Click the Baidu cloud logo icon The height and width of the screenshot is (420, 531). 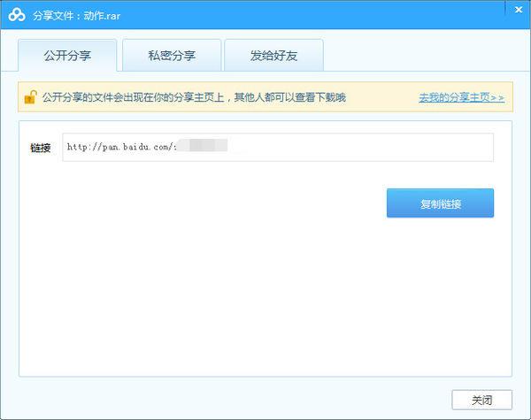tap(17, 15)
